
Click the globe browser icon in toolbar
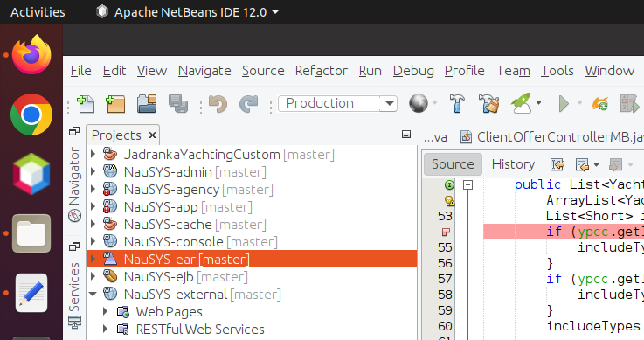[x=418, y=103]
